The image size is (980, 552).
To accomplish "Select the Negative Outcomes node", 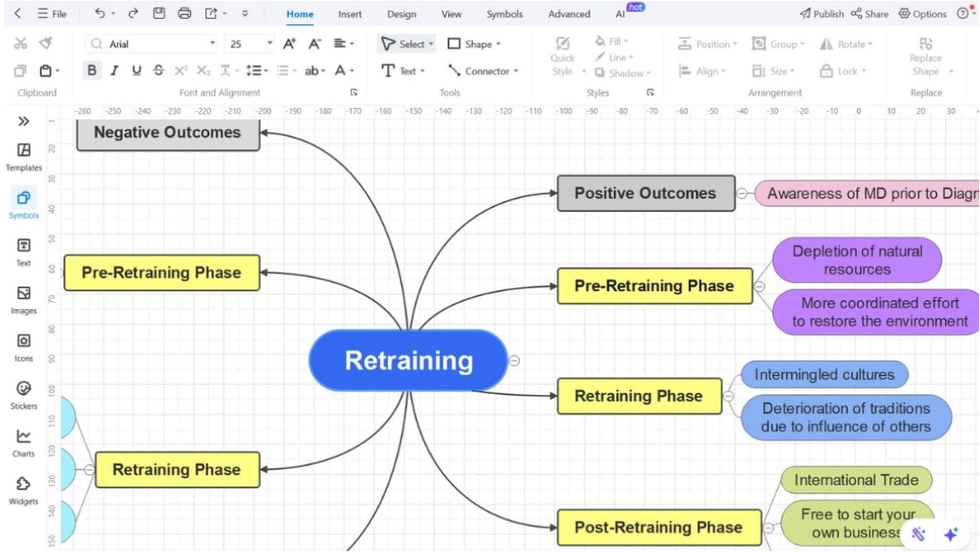I will click(167, 133).
